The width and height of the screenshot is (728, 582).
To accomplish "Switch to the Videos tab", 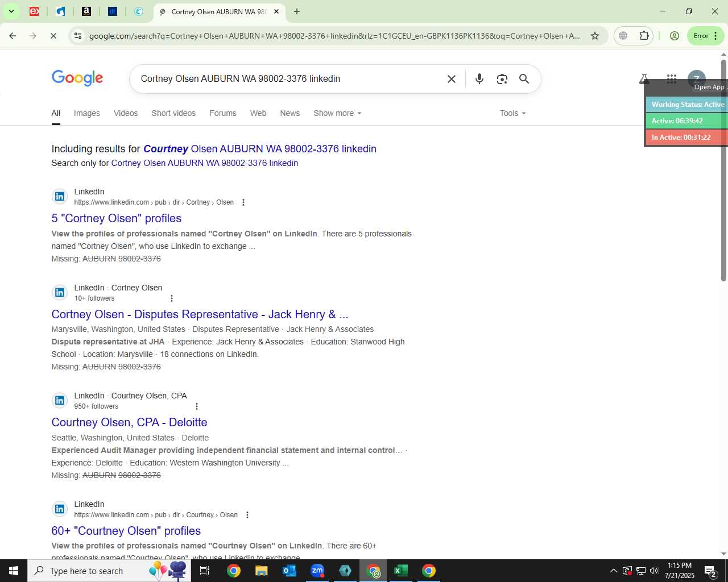I will (x=126, y=113).
